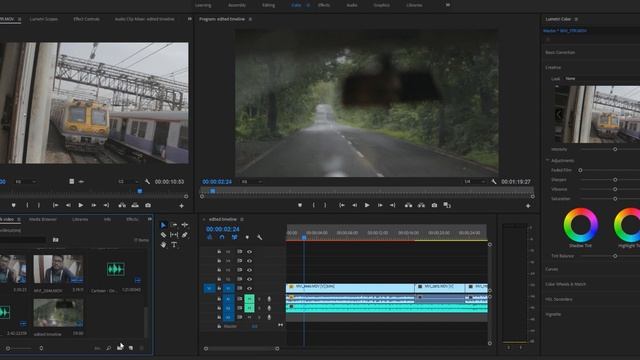Screen dimensions: 640x360
Task: Add a marker in the Program monitor
Action: coord(300,205)
